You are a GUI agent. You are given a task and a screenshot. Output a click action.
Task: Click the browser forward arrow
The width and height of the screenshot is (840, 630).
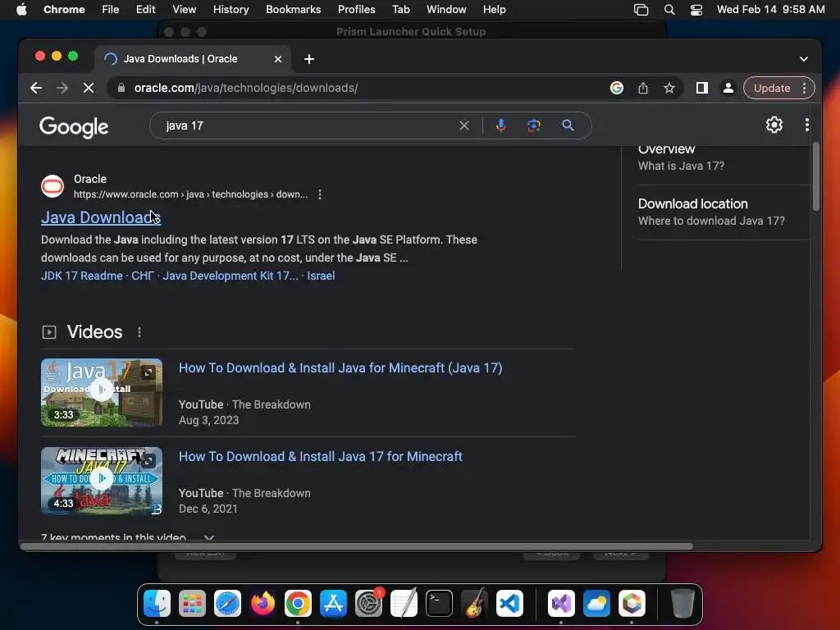point(62,88)
